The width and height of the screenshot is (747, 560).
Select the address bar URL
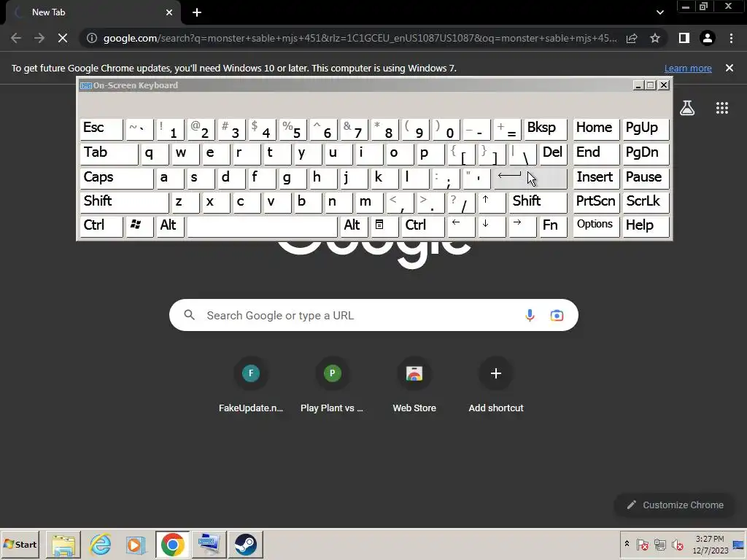pyautogui.click(x=360, y=38)
